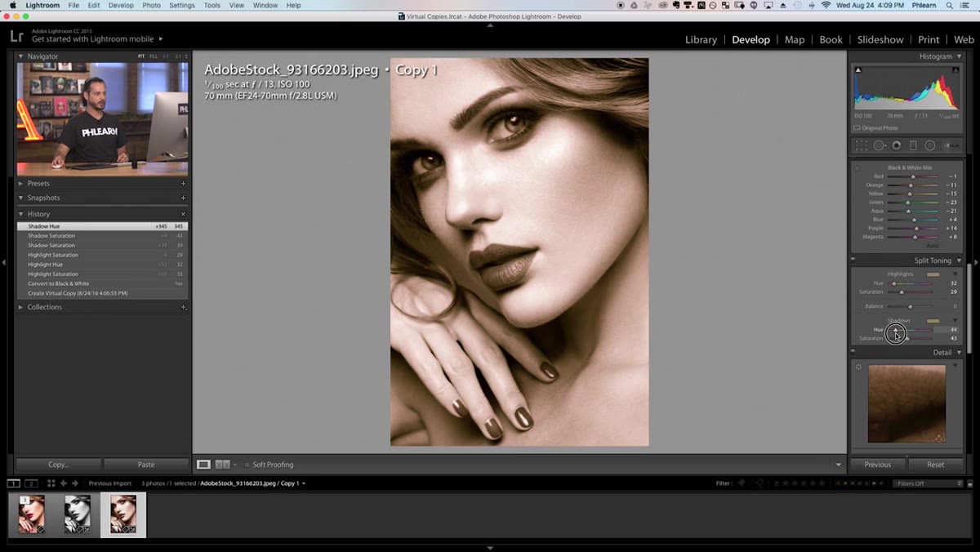Add a collection with the Collections plus
The image size is (980, 552).
pos(183,307)
